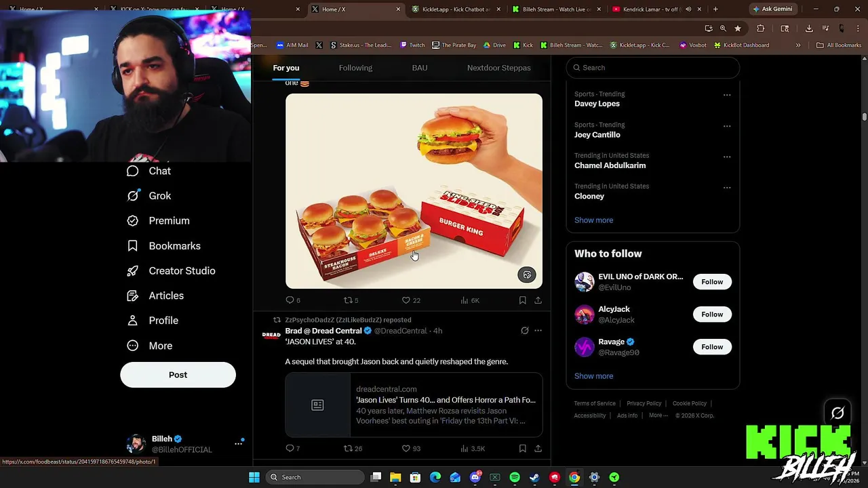
Task: Share the Dread Central post
Action: pyautogui.click(x=538, y=449)
